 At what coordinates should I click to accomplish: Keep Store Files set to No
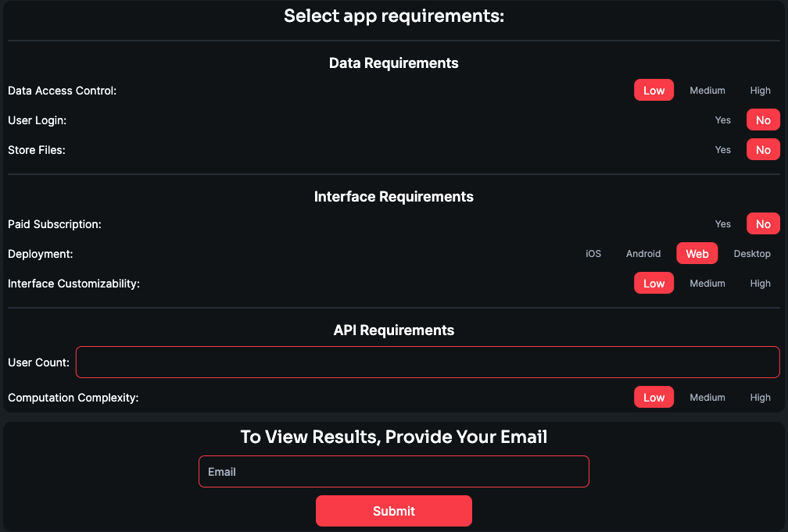coord(762,149)
